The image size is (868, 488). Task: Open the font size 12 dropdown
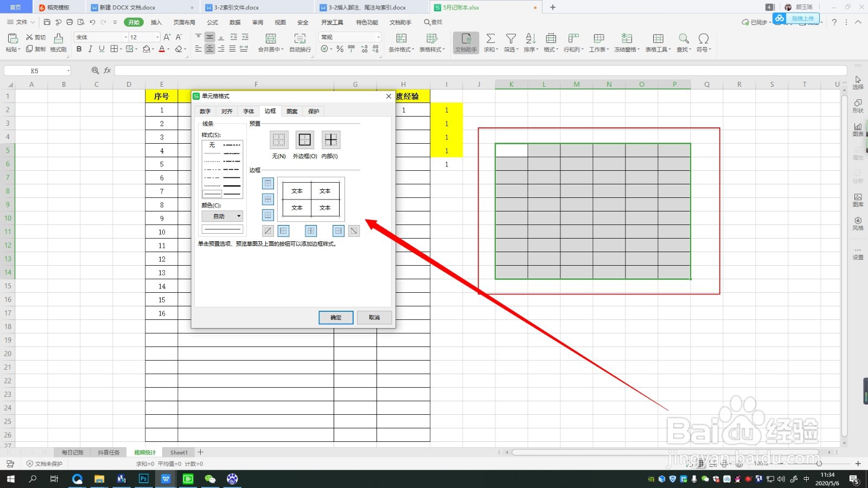click(x=157, y=37)
